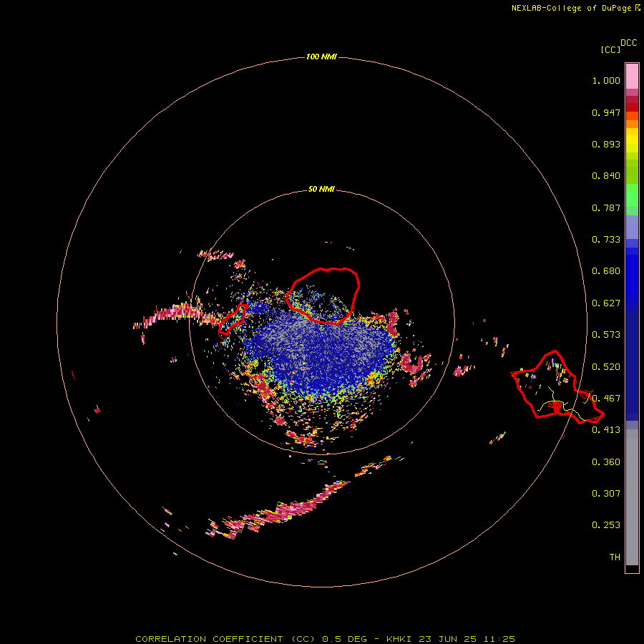Click the 1.000 scale value
This screenshot has height=644, width=644.
tap(606, 80)
